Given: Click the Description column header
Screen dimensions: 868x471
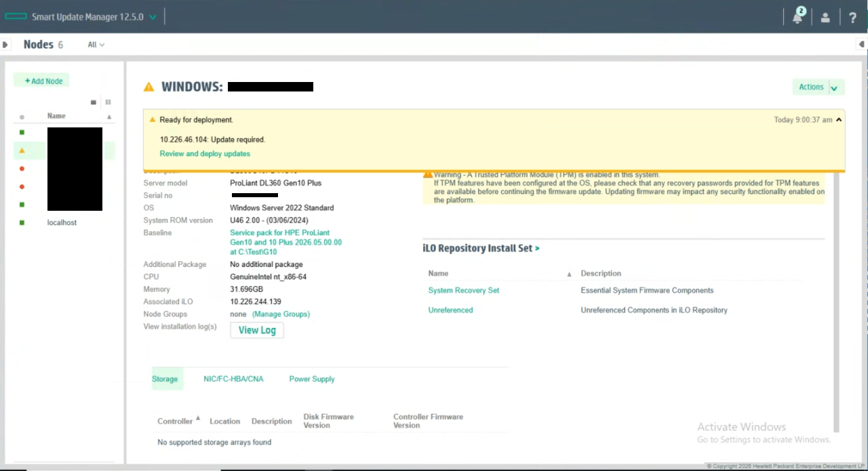Looking at the screenshot, I should point(601,273).
